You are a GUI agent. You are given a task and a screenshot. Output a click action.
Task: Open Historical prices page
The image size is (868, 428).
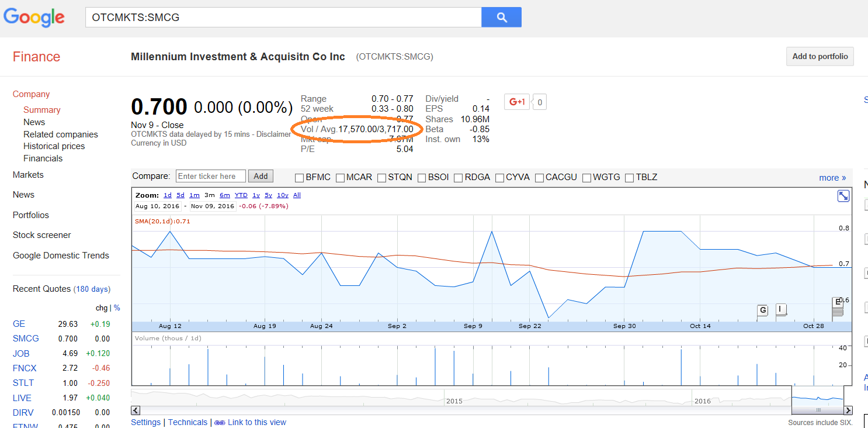click(x=54, y=146)
